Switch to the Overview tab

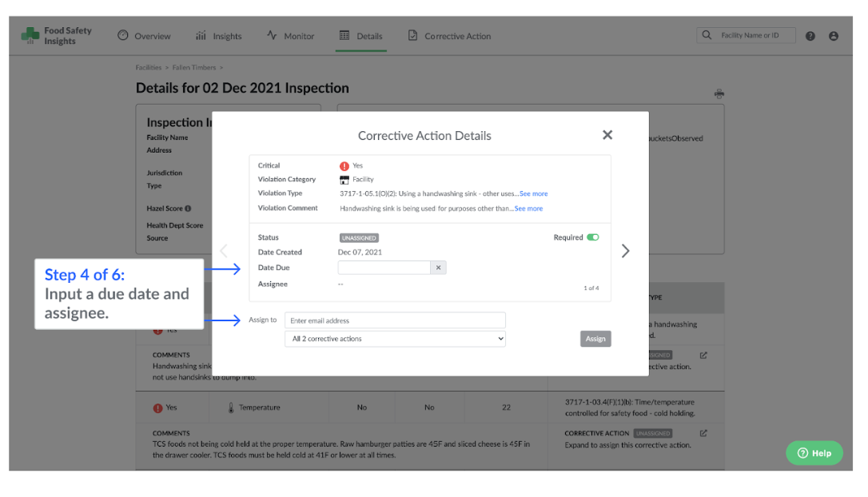(144, 36)
